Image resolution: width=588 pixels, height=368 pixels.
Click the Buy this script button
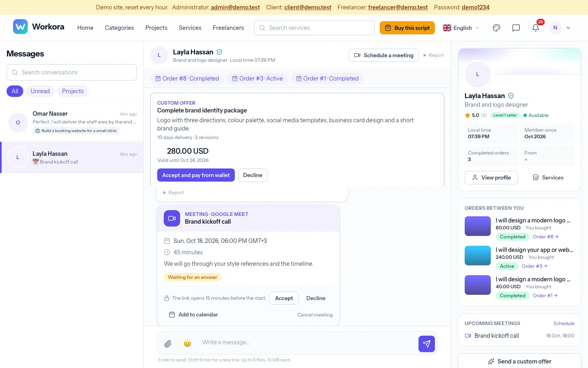[x=407, y=28]
